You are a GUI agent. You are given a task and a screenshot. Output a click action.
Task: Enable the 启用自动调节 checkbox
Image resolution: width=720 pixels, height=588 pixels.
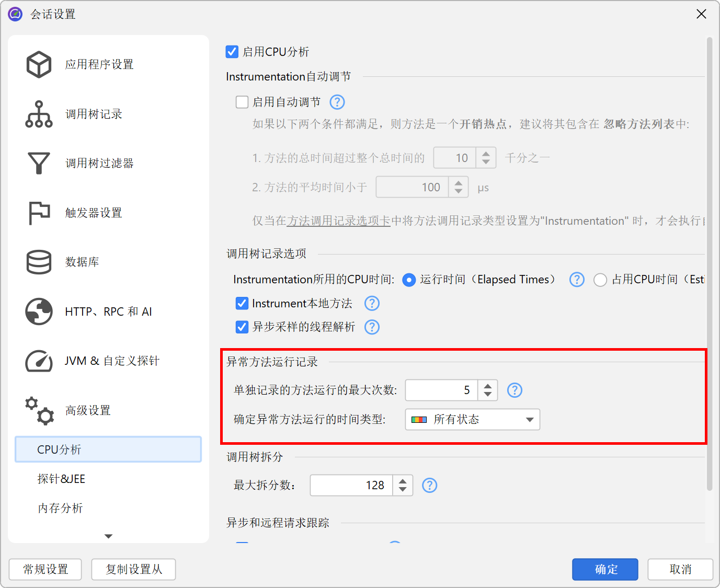242,102
